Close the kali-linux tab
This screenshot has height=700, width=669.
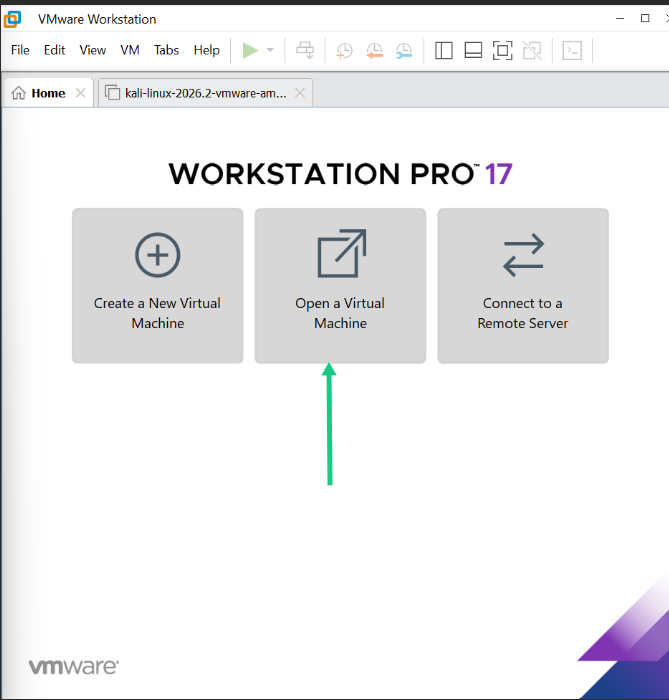[300, 93]
